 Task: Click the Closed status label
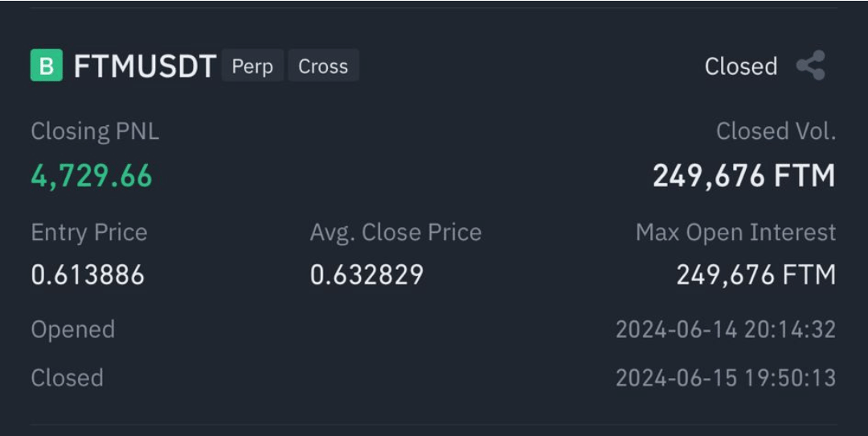pyautogui.click(x=741, y=67)
